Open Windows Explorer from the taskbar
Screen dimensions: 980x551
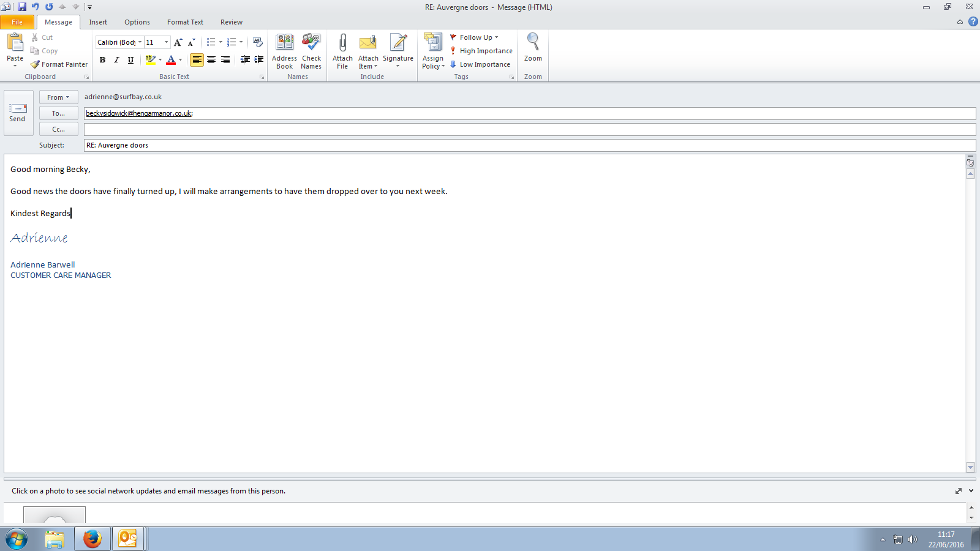coord(55,539)
